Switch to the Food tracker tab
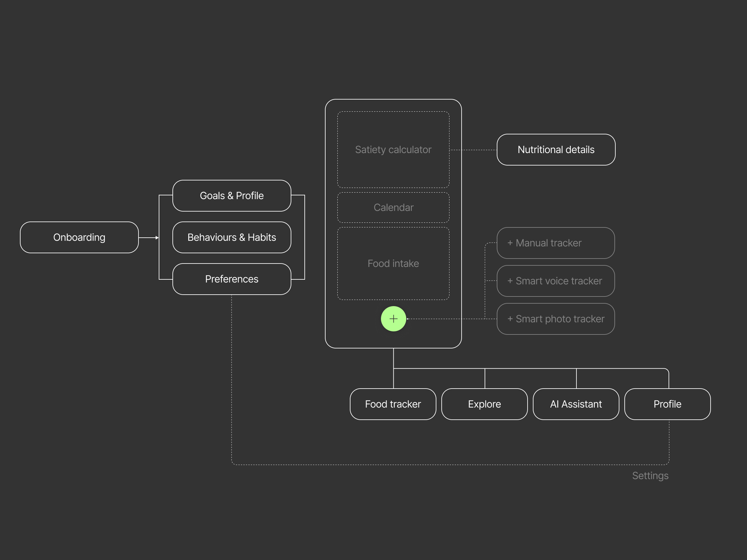The height and width of the screenshot is (560, 747). 393,404
